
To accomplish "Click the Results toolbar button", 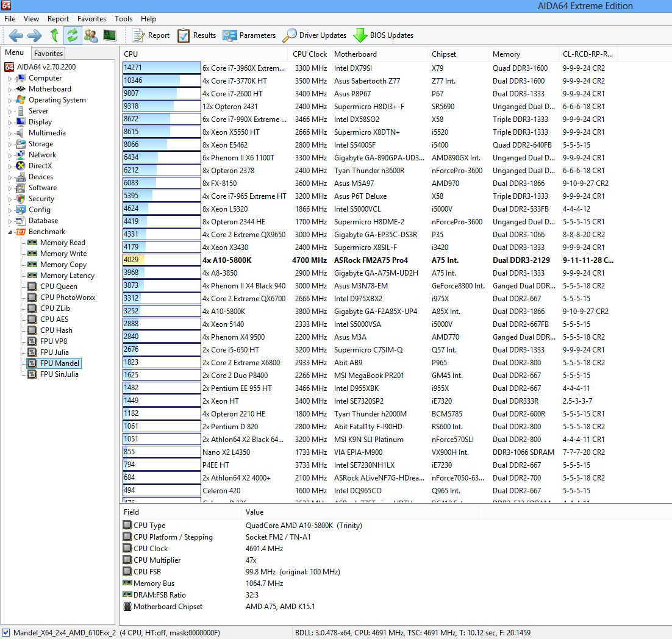I will (x=197, y=35).
